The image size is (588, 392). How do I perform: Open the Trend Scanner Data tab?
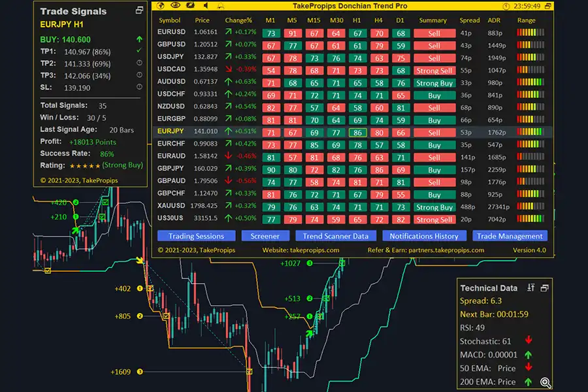[336, 236]
